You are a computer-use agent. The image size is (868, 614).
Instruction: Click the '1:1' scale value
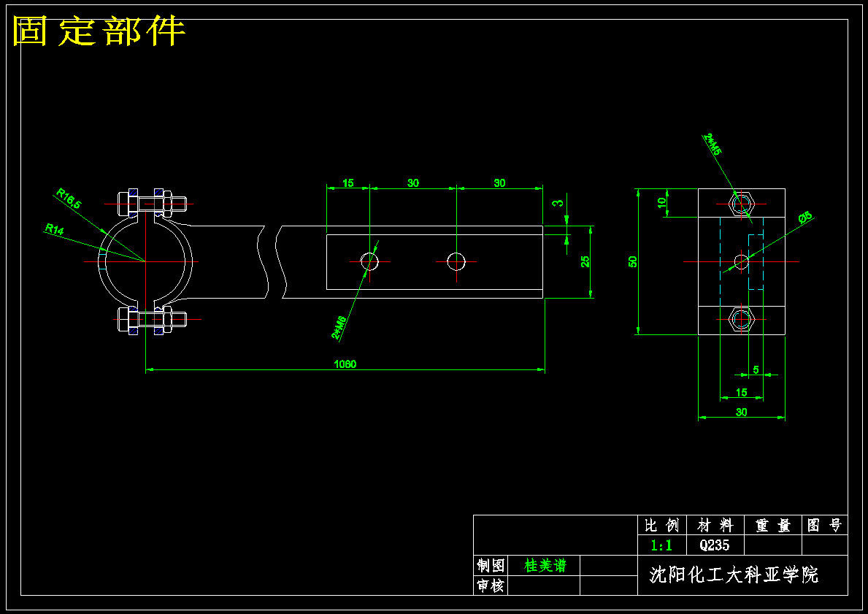(x=661, y=545)
